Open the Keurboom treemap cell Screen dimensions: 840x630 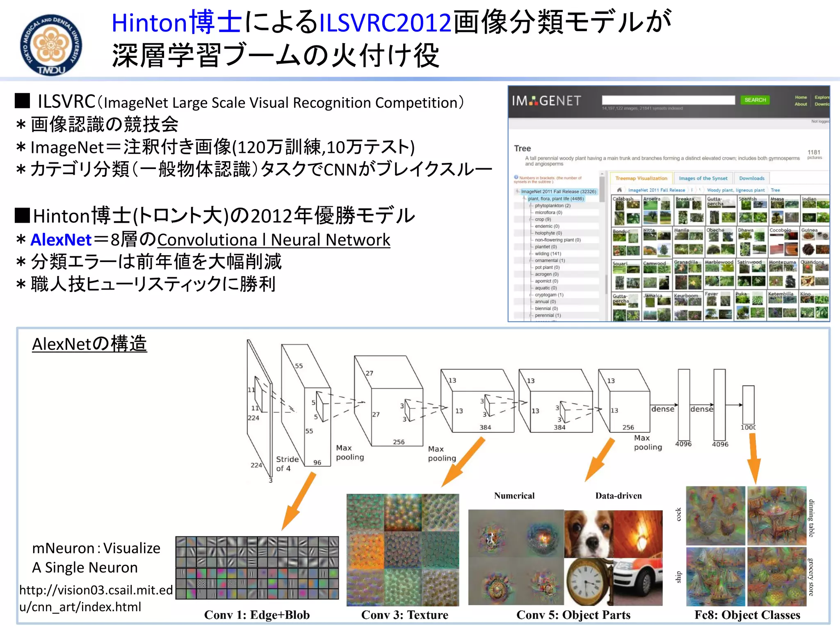point(688,306)
